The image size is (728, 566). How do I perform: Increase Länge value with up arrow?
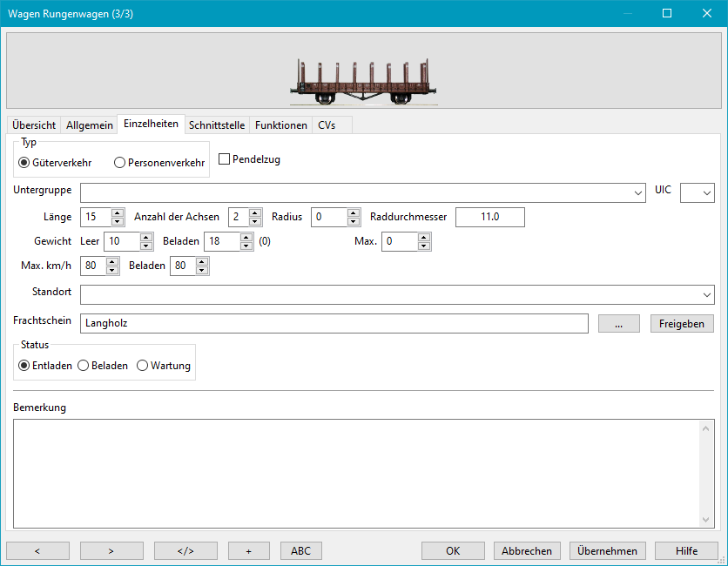pyautogui.click(x=118, y=212)
